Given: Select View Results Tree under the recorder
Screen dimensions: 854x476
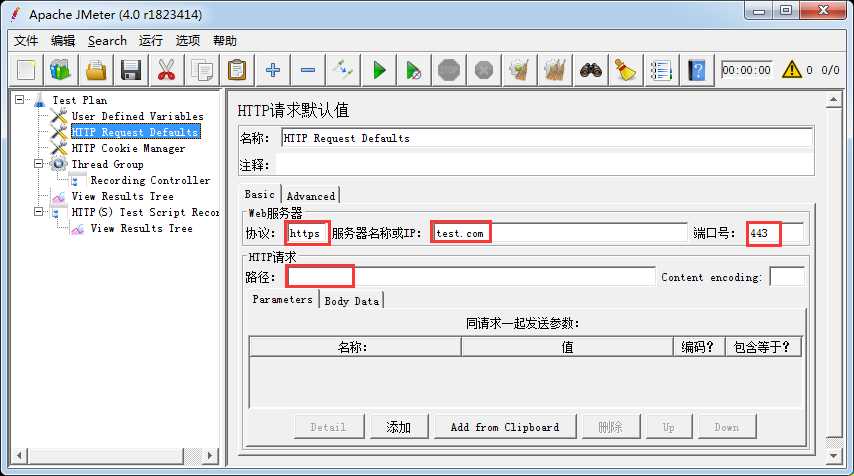Looking at the screenshot, I should [142, 228].
